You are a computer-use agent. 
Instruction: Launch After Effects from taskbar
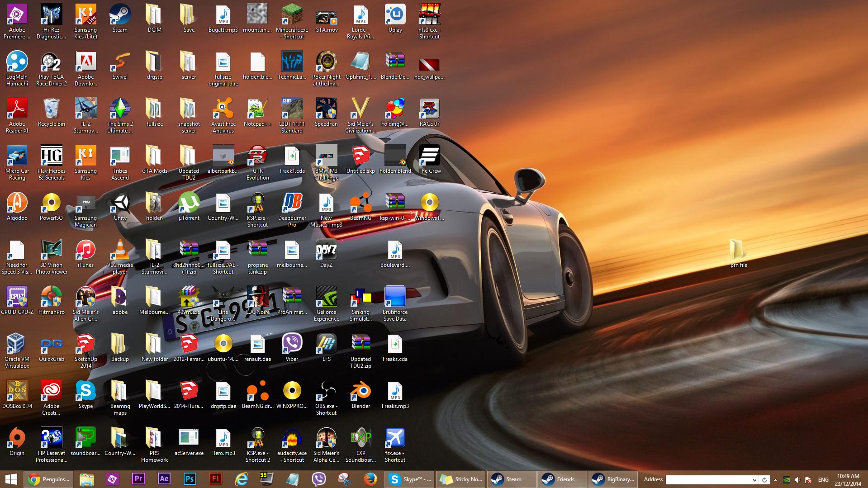pyautogui.click(x=164, y=479)
